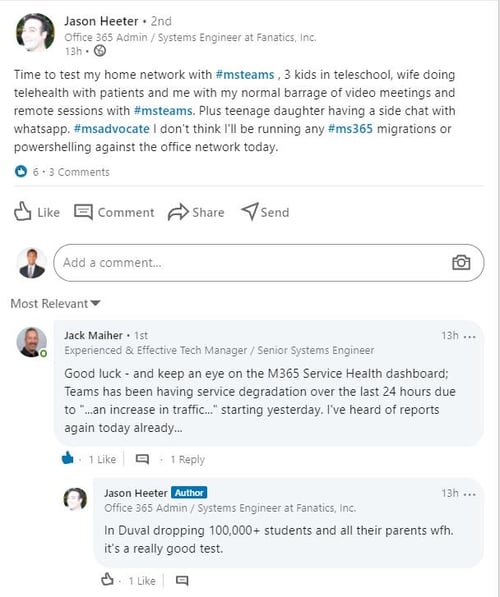Viewport: 500px width, 597px height.
Task: View the 1 Reply link under Jack's comment
Action: (x=187, y=460)
